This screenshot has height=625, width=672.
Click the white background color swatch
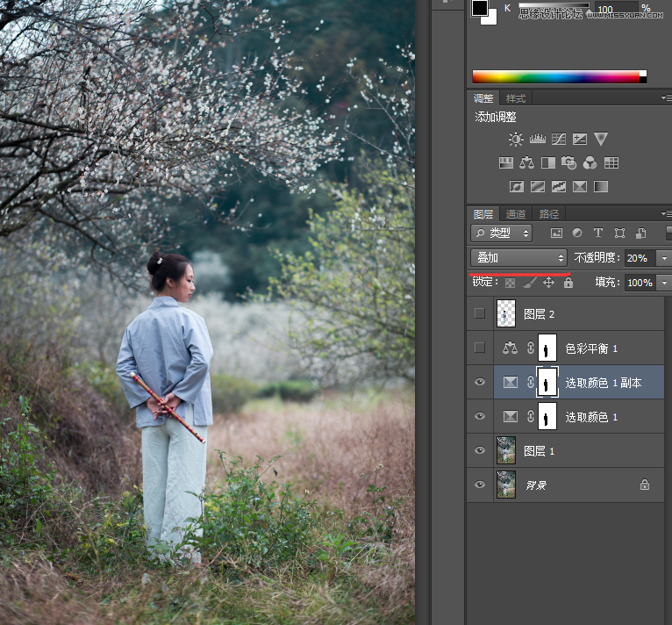coord(491,18)
